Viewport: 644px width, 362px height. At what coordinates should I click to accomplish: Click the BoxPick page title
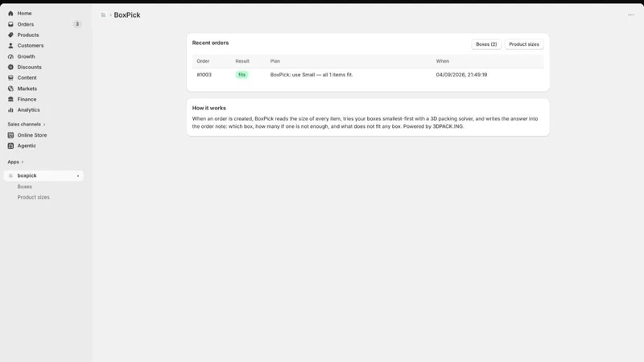click(x=127, y=14)
